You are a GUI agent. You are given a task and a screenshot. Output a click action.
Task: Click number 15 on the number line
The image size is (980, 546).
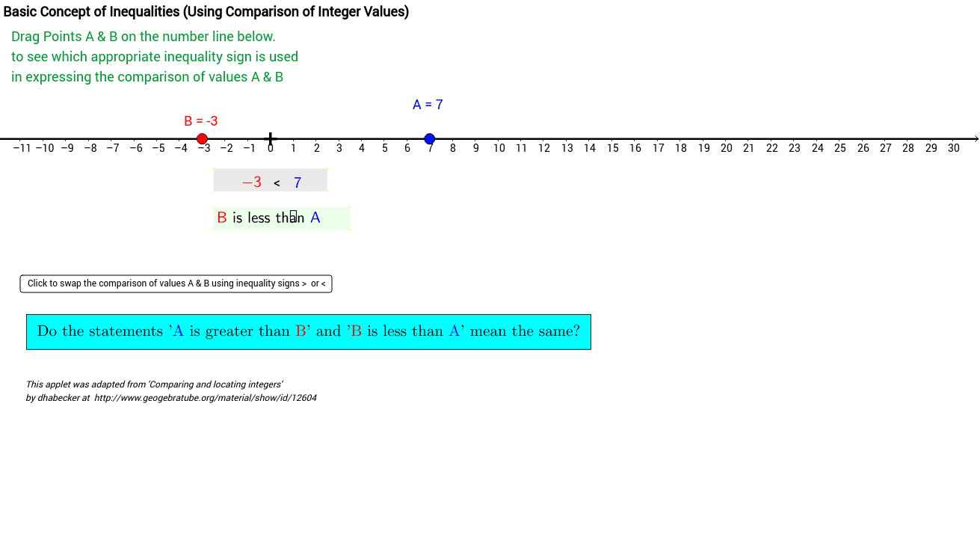[612, 148]
